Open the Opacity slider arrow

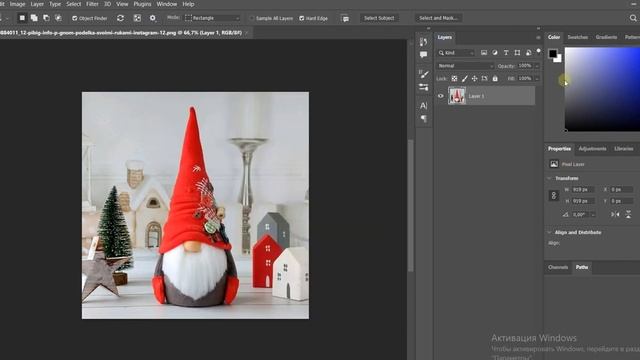coord(537,66)
